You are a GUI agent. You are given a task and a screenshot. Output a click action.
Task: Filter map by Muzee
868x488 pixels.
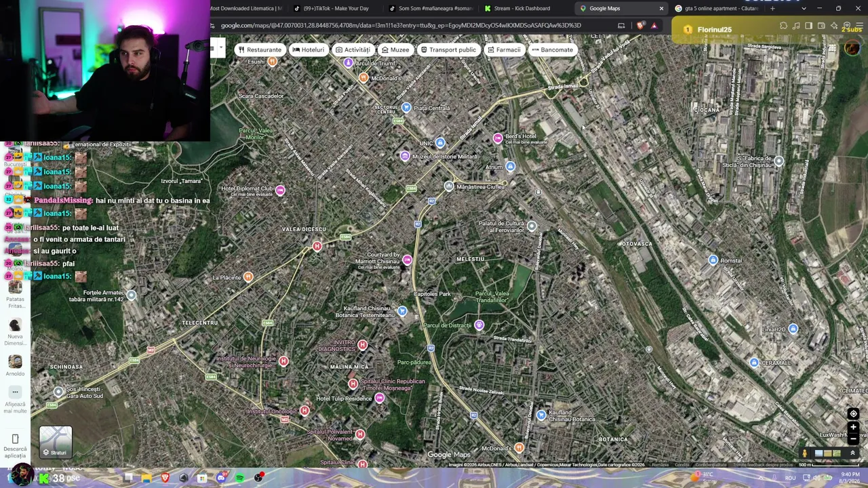coord(395,49)
